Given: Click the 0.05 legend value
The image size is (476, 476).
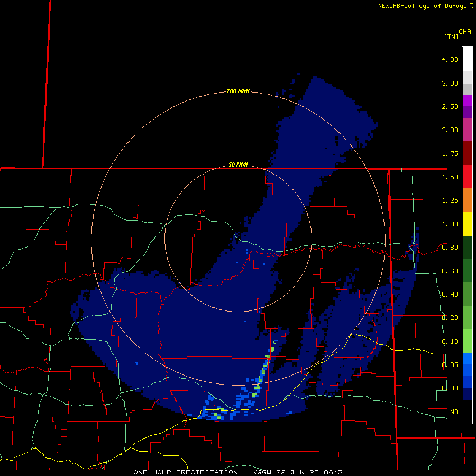Looking at the screenshot, I should (x=450, y=365).
